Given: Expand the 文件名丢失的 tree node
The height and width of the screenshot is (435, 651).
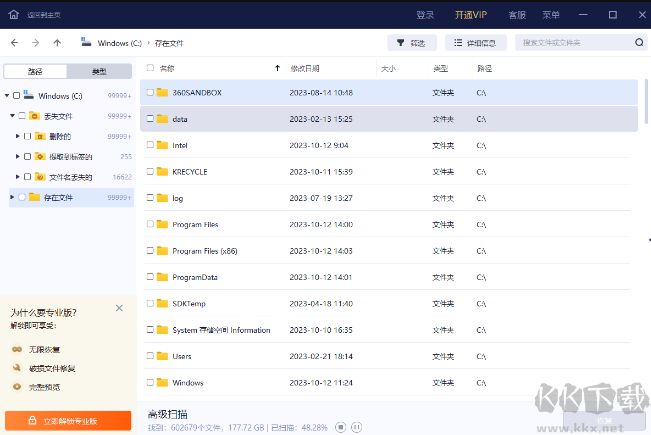Looking at the screenshot, I should point(18,177).
